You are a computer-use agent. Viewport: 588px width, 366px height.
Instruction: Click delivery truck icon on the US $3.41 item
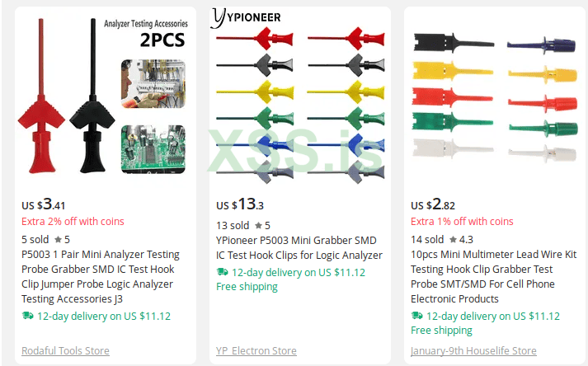click(x=28, y=316)
